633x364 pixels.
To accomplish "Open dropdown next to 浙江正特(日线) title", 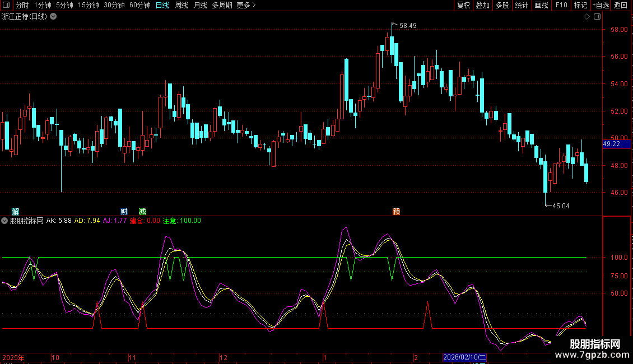I will [53, 17].
